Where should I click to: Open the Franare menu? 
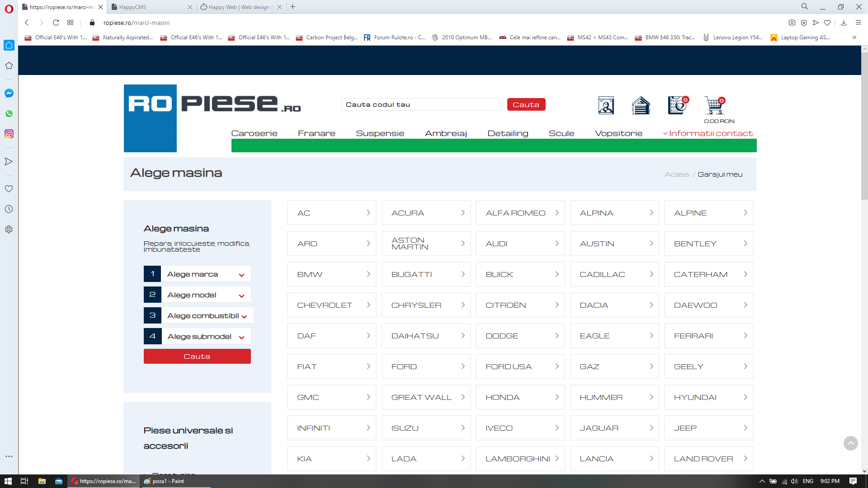click(x=316, y=133)
